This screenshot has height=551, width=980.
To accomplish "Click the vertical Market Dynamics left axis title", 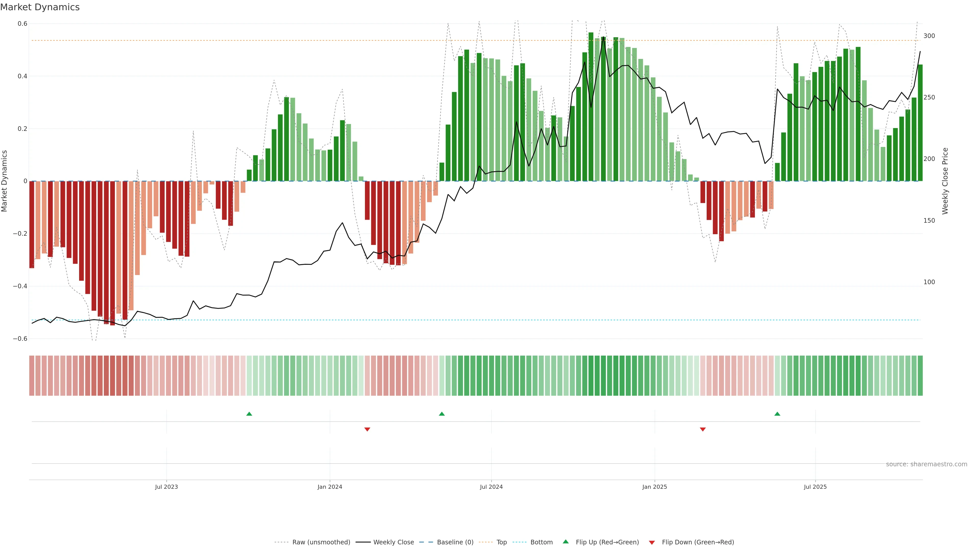I will coord(5,181).
